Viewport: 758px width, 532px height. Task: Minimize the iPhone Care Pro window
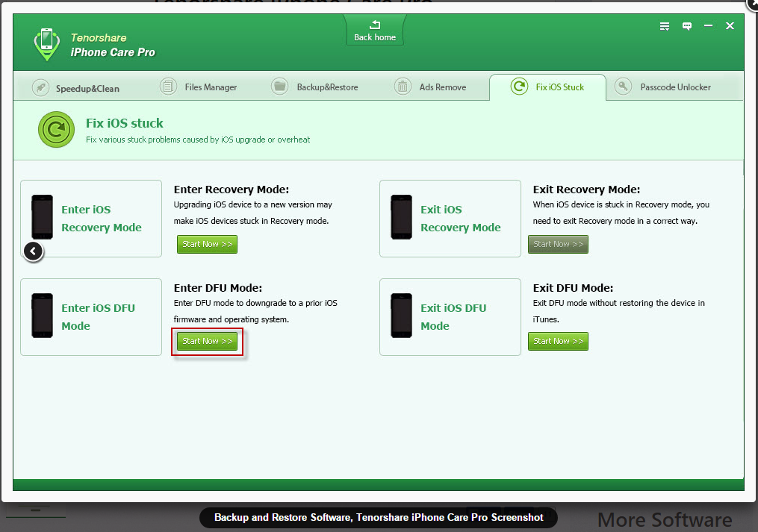tap(708, 25)
